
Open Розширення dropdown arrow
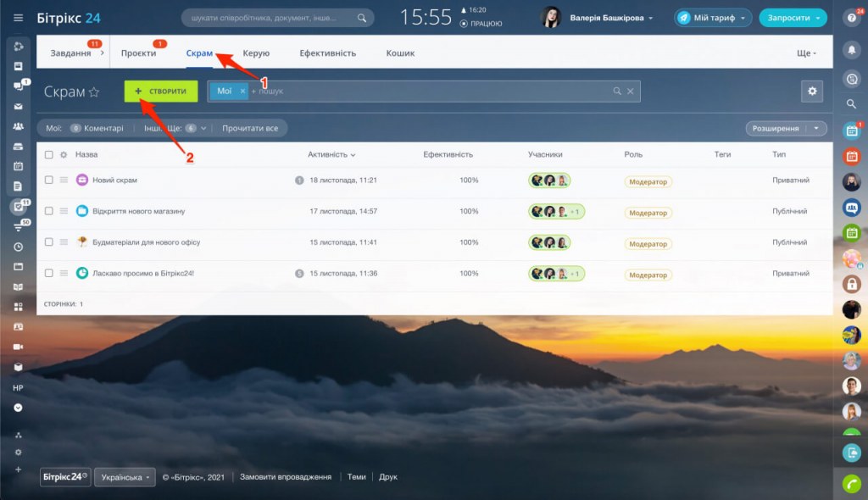coord(816,129)
